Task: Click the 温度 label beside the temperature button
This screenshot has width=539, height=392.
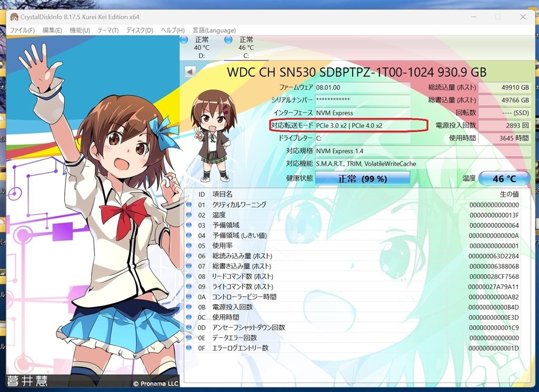Action: 469,178
